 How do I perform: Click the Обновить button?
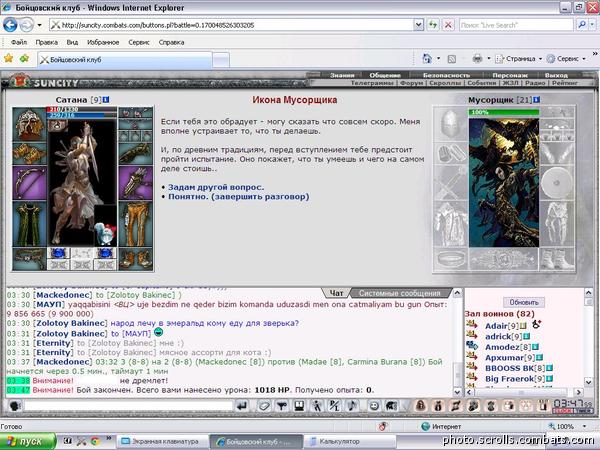pyautogui.click(x=524, y=302)
